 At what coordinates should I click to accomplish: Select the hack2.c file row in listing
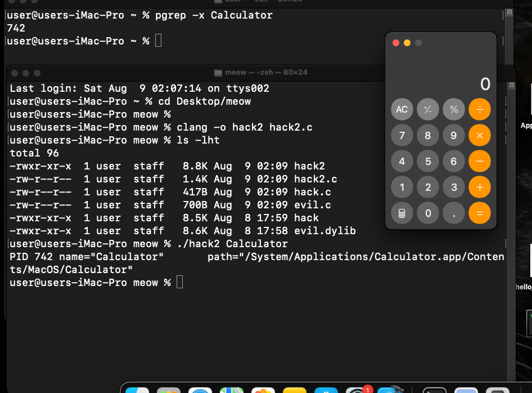coord(173,179)
